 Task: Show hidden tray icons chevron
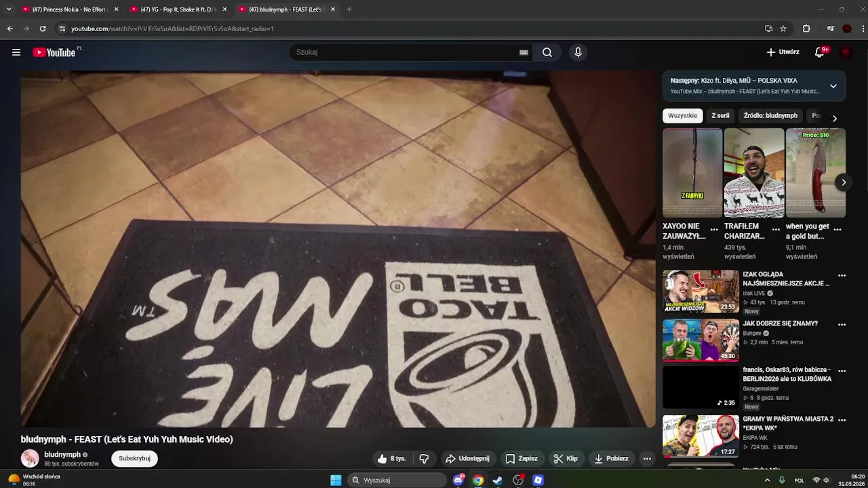(767, 480)
